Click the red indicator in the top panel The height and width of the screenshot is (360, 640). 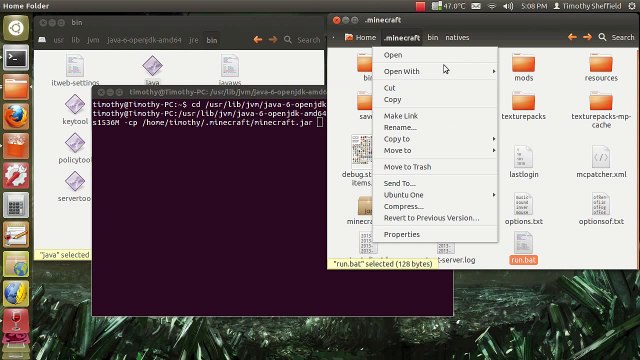coord(420,6)
